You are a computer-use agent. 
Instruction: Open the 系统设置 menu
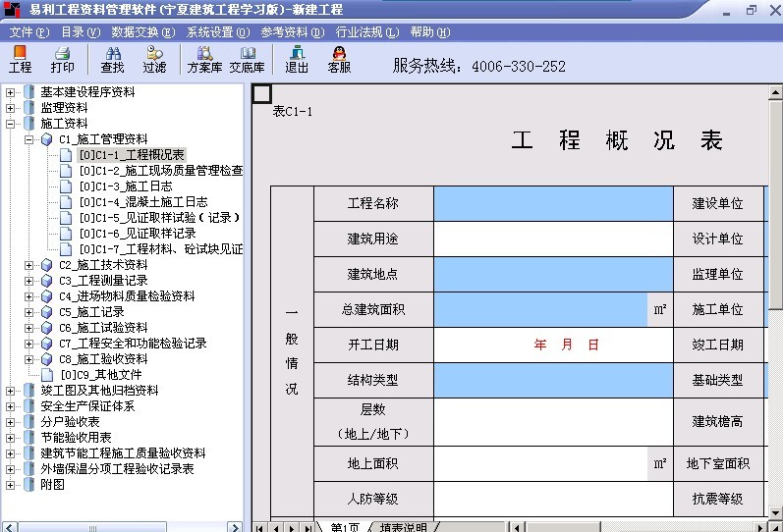tap(217, 31)
